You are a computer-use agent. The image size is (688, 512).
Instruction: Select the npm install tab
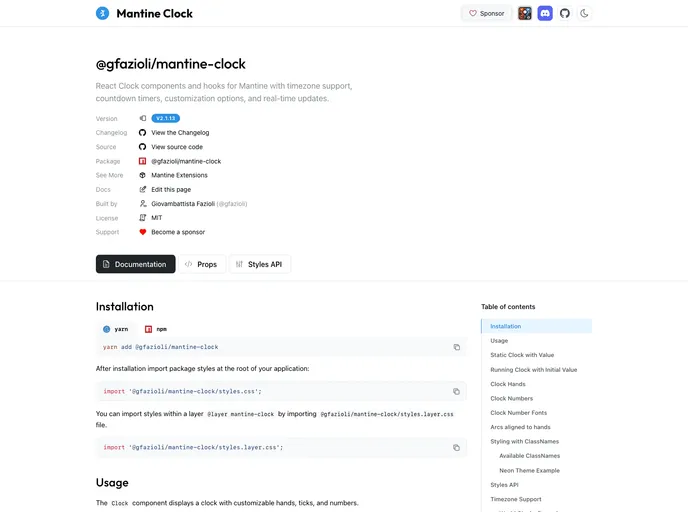tap(156, 328)
